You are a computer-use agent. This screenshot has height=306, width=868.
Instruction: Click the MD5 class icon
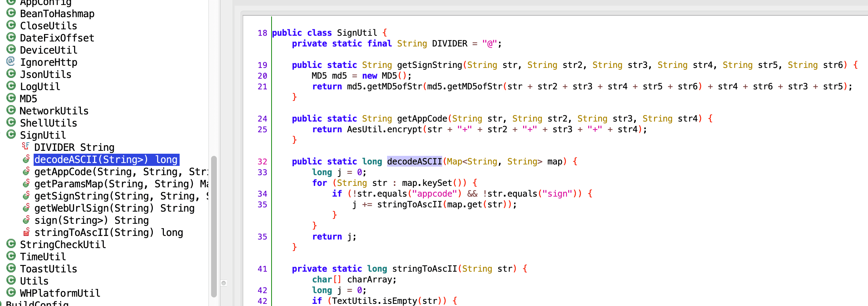(x=11, y=98)
